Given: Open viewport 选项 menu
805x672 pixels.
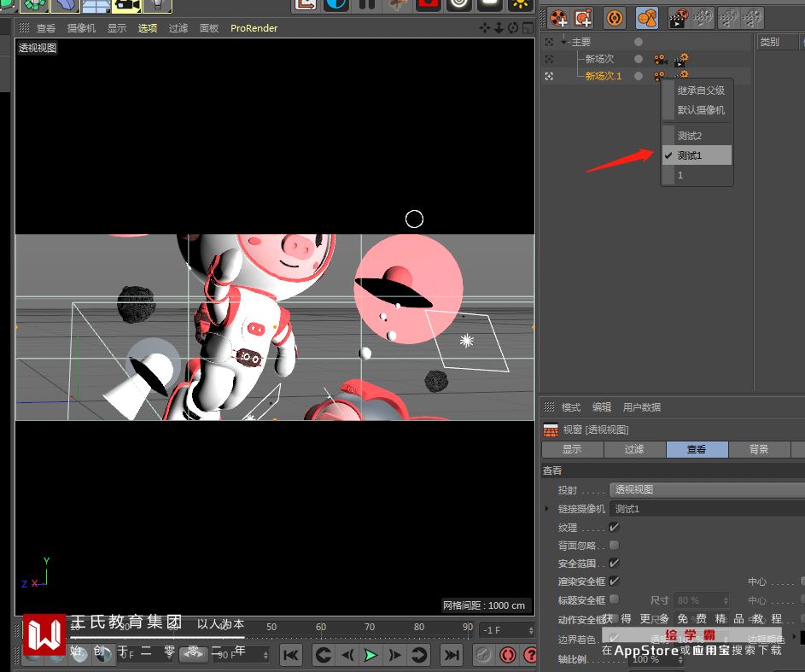Looking at the screenshot, I should [x=148, y=28].
